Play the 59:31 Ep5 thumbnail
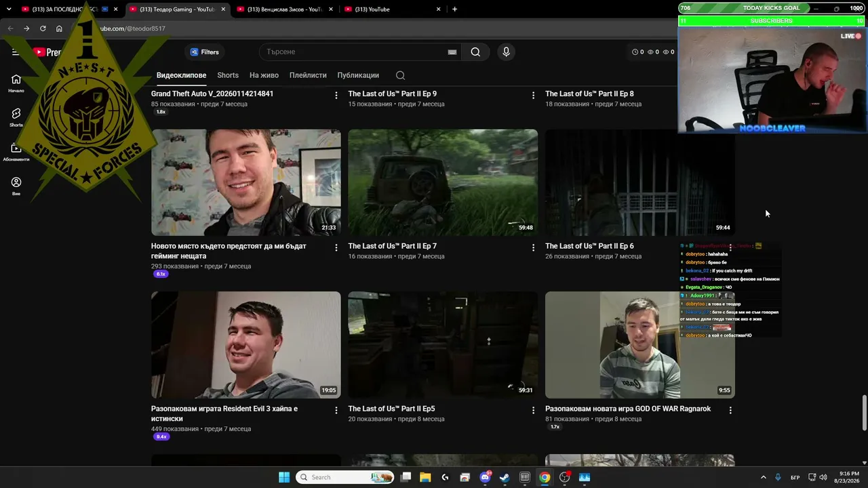Image resolution: width=868 pixels, height=488 pixels. tap(443, 345)
